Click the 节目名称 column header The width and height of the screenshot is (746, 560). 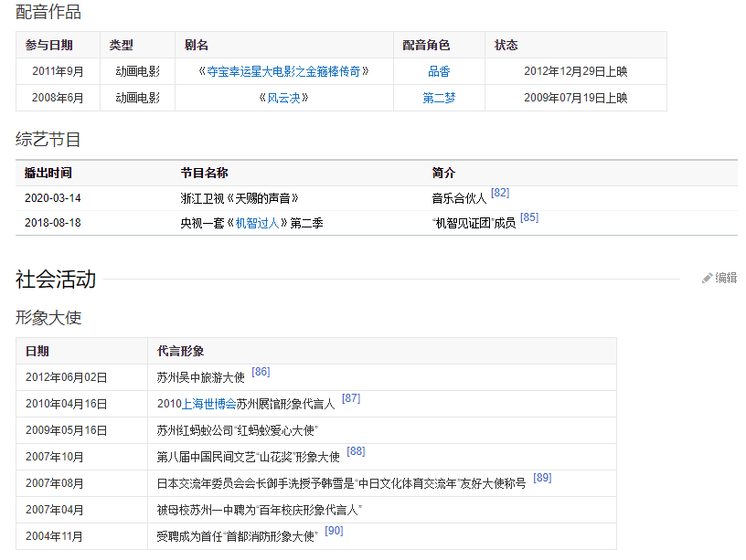[x=204, y=173]
